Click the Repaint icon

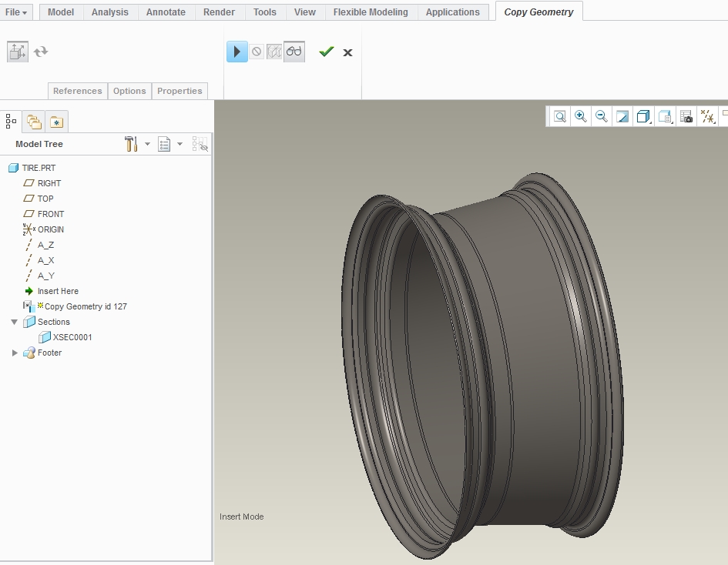[x=622, y=116]
